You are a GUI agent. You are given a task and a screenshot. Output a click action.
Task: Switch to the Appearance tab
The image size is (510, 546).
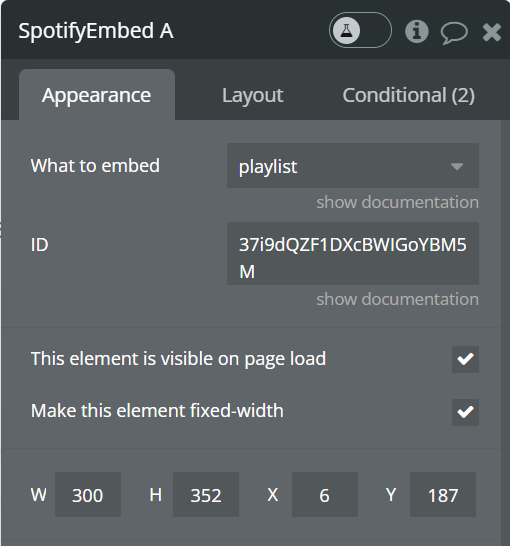click(x=97, y=95)
